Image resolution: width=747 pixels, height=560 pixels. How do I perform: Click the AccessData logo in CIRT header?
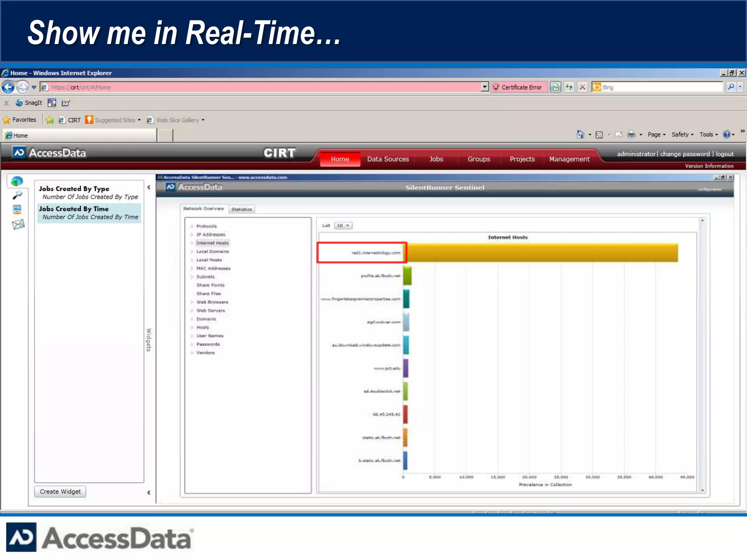click(x=49, y=153)
